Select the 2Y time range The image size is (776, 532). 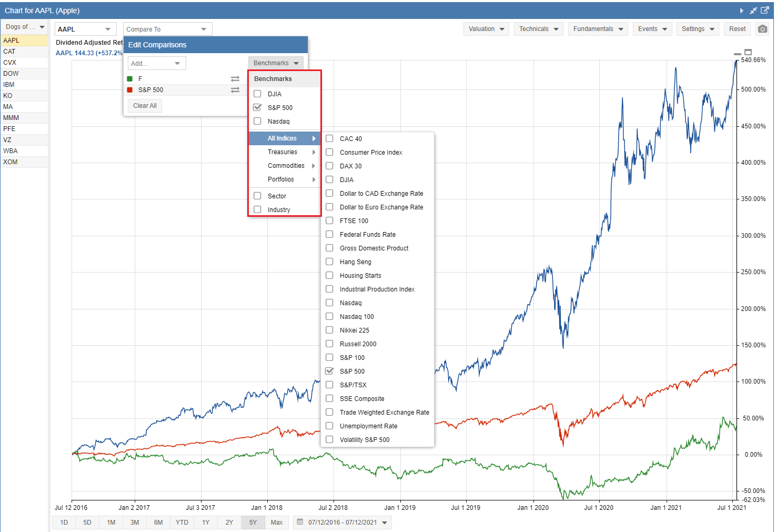[229, 523]
